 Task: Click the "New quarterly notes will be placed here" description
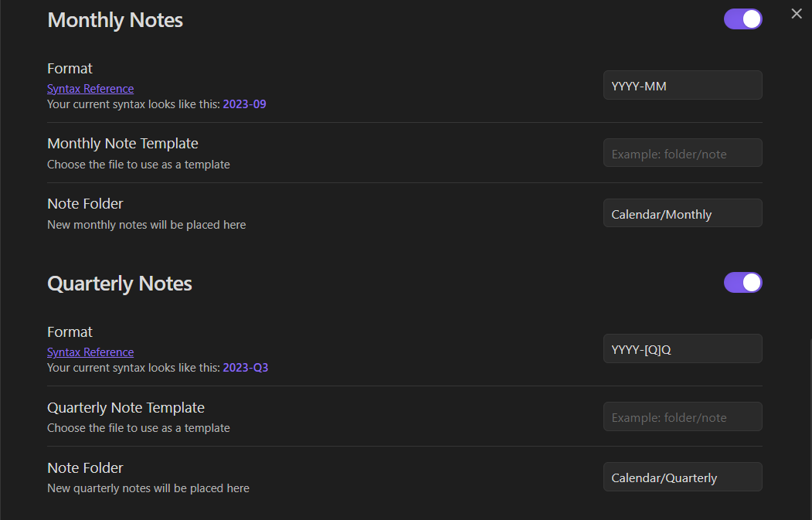click(148, 488)
